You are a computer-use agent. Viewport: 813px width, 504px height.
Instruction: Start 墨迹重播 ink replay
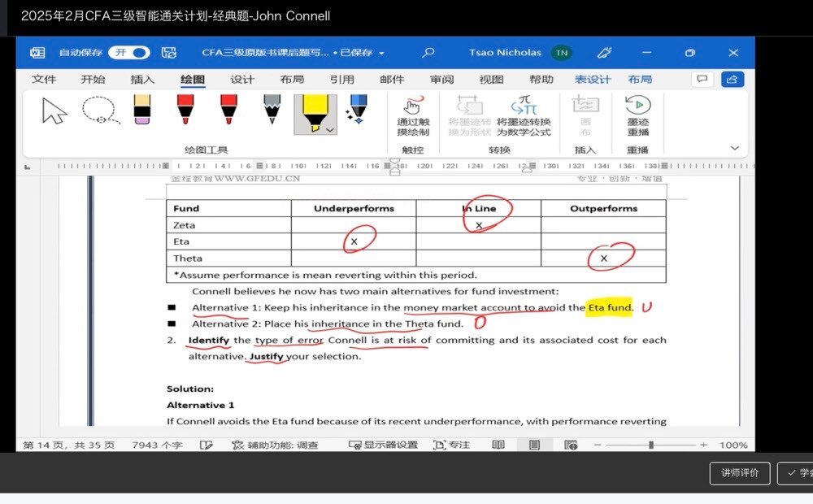637,116
